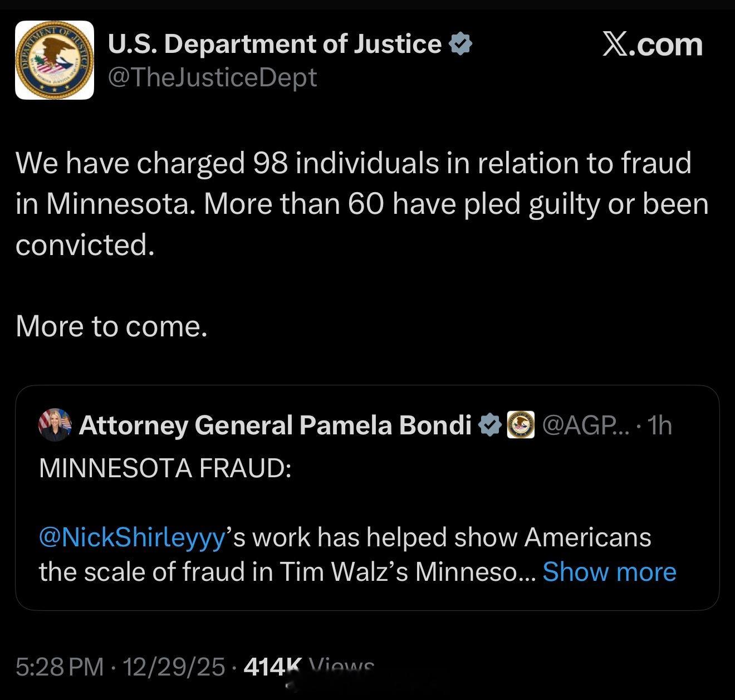Click the Attorney General Pamela Bondi name
735x700 pixels.
point(275,425)
